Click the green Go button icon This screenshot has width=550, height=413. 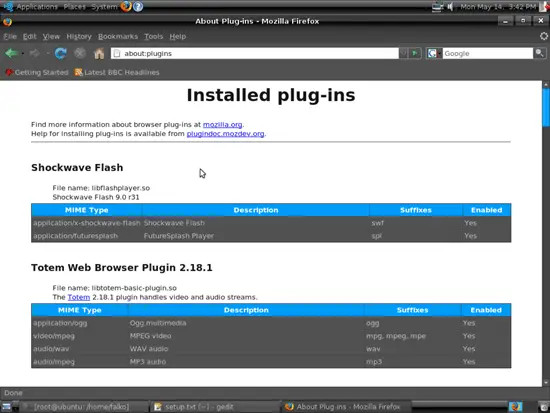pyautogui.click(x=415, y=53)
